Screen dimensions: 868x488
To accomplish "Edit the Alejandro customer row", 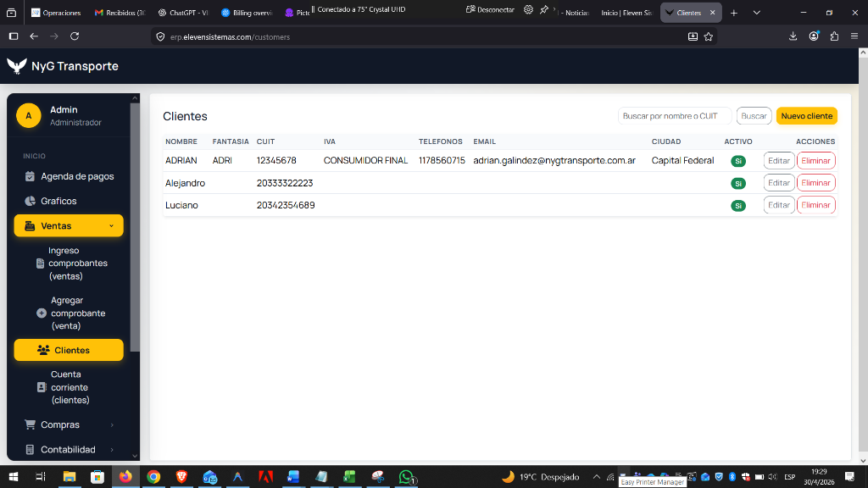I will pyautogui.click(x=779, y=183).
